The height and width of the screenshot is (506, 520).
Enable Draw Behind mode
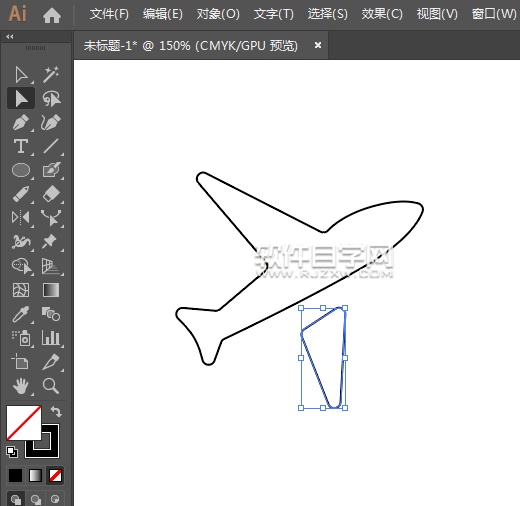point(36,499)
